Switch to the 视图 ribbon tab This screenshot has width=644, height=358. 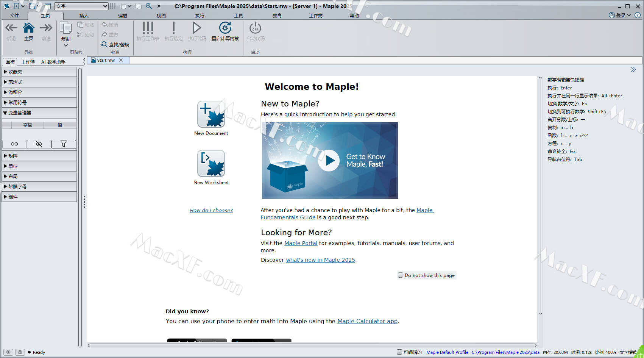coord(161,16)
